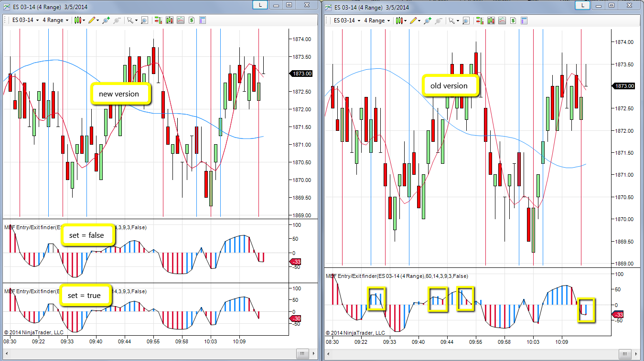Open Chart Trader icon in left window

pyautogui.click(x=158, y=20)
